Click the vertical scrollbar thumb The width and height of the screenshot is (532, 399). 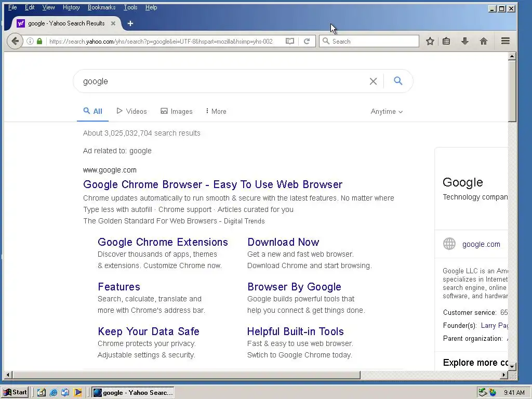[x=512, y=91]
